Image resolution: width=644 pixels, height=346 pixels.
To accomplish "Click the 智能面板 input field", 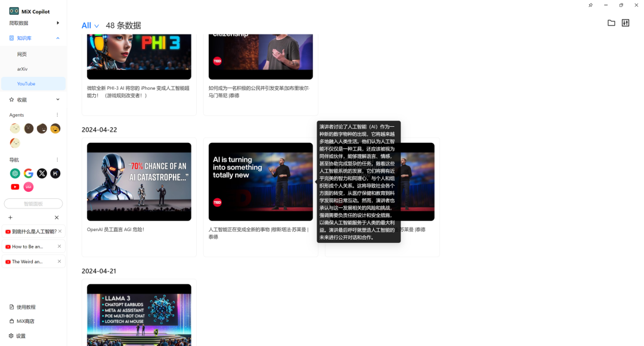I will pyautogui.click(x=33, y=204).
